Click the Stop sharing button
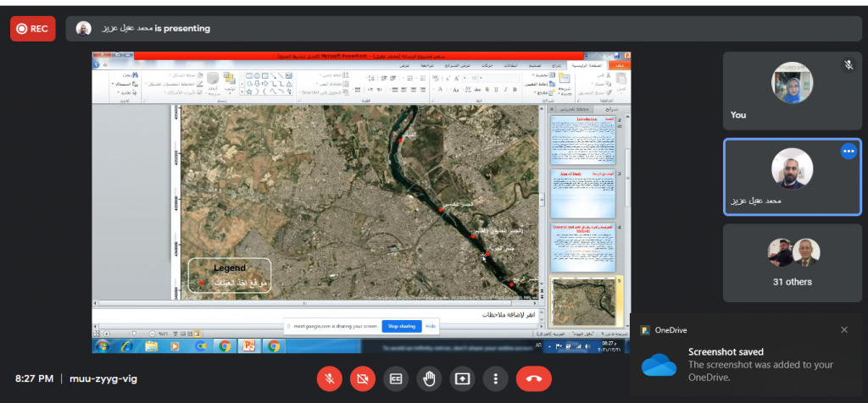This screenshot has width=868, height=403. click(x=402, y=325)
